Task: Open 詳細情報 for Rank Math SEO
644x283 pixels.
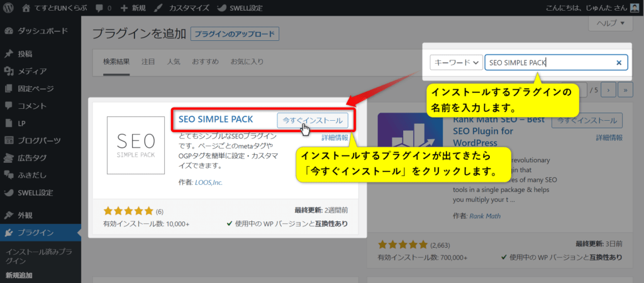Action: click(x=609, y=138)
